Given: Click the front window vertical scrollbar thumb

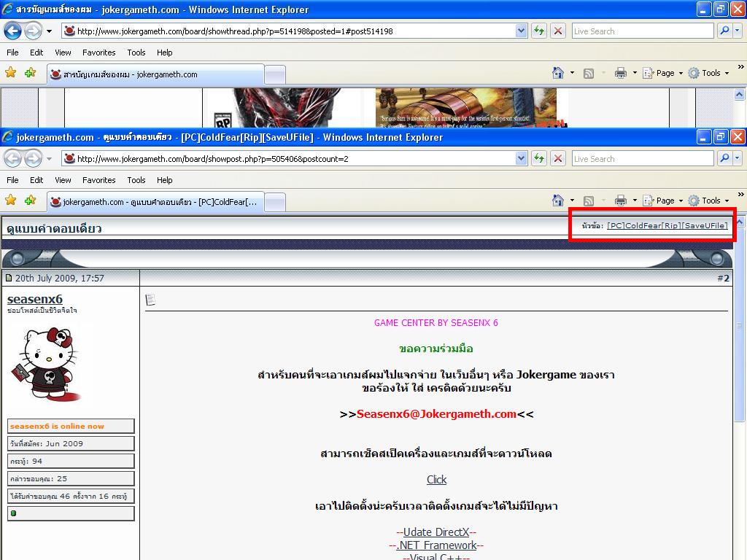Looking at the screenshot, I should pos(740,325).
